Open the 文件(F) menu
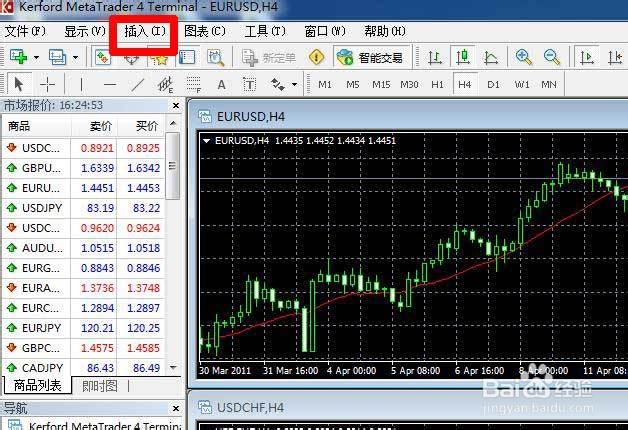This screenshot has width=628, height=430. point(25,31)
